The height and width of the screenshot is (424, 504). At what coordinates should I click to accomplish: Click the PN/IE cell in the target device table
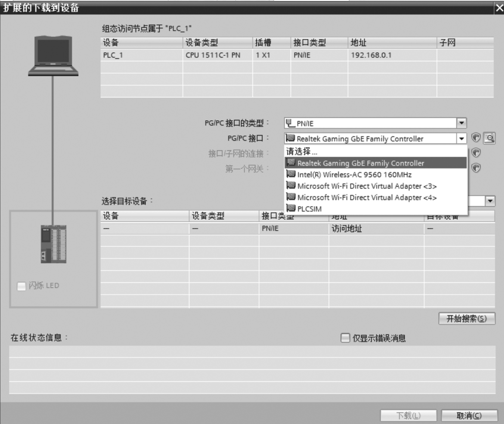(294, 228)
